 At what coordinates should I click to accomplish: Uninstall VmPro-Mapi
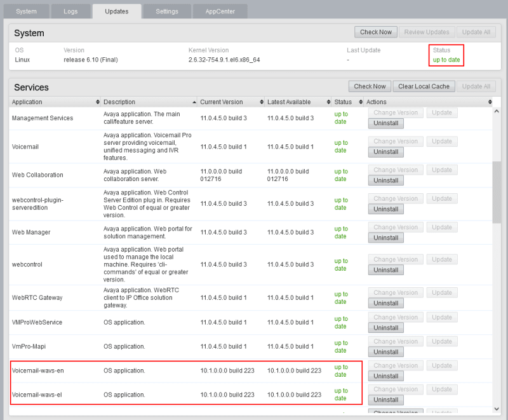pos(386,352)
